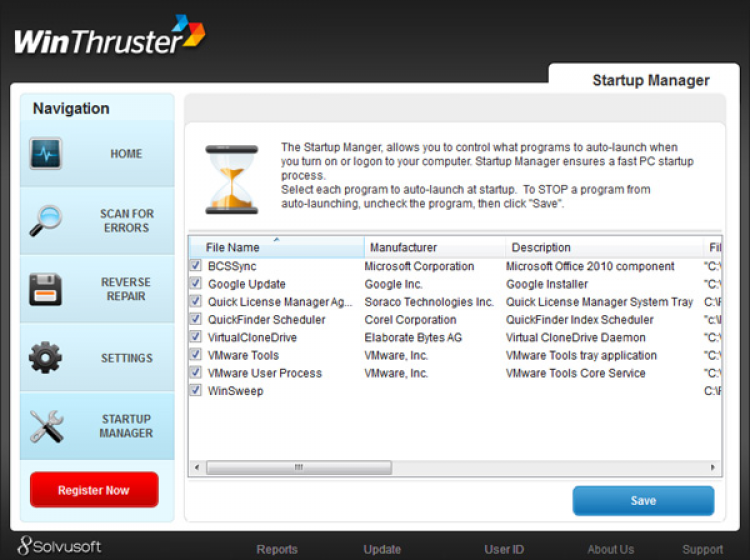Toggle the WinSweep startup checkbox
The image size is (750, 560).
point(196,390)
